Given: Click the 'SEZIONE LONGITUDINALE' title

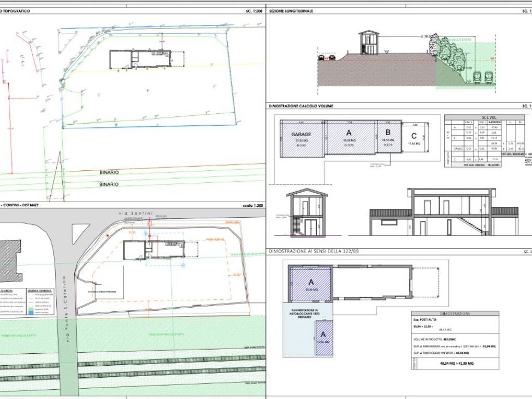Looking at the screenshot, I should click(x=291, y=10).
